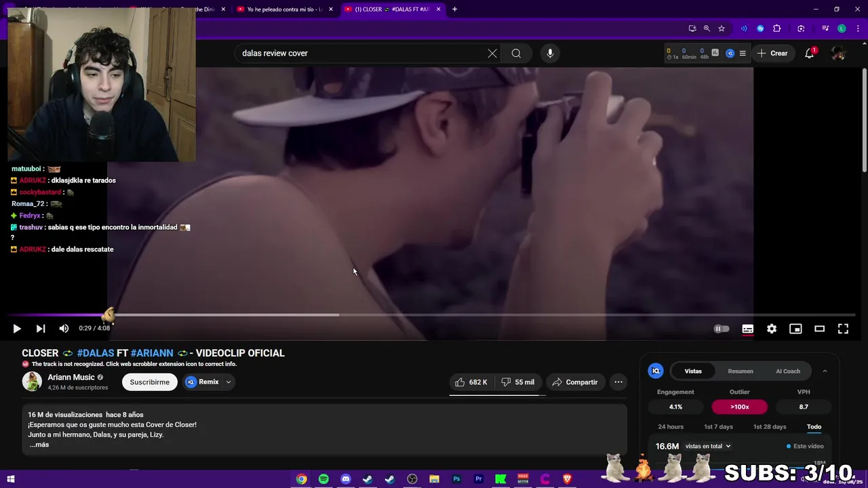Select the AI Coach tab
The height and width of the screenshot is (488, 868).
788,371
